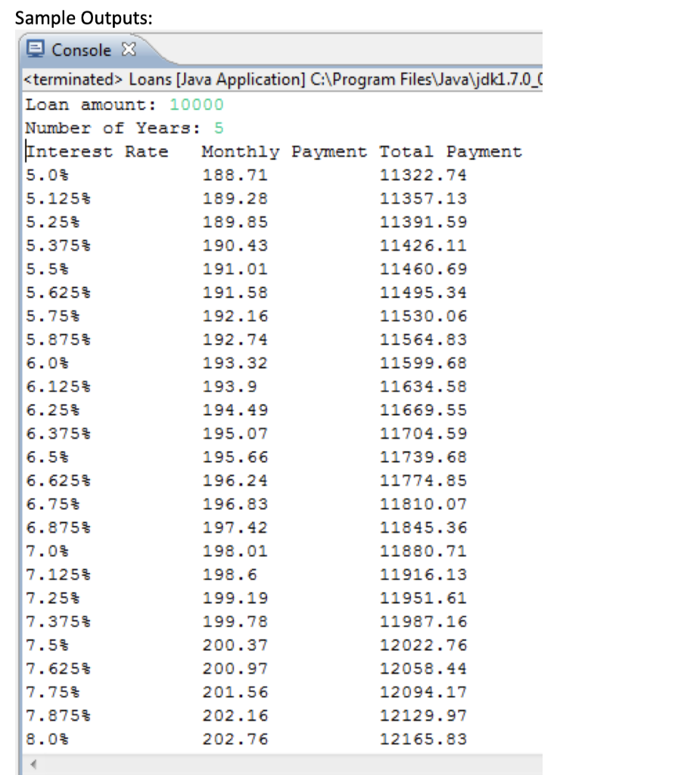The height and width of the screenshot is (775, 700).
Task: Click the 6.375% interest rate
Action: [x=58, y=434]
